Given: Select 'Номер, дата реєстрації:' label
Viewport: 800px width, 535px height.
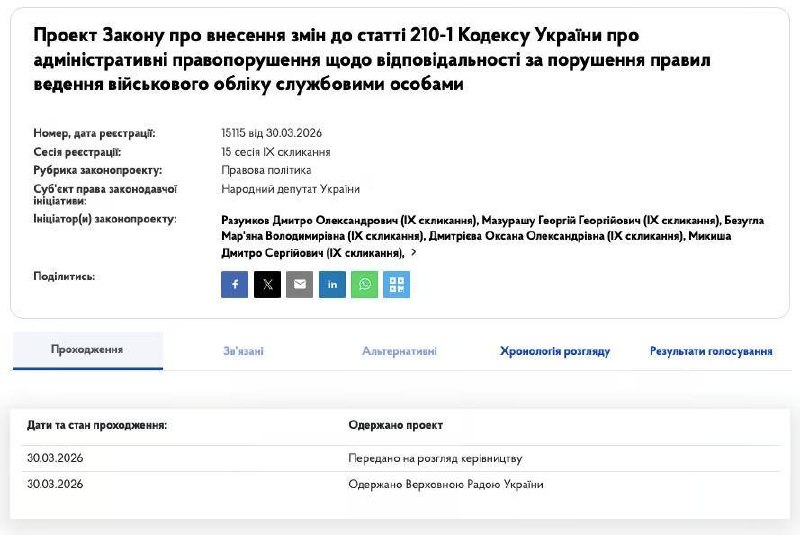Looking at the screenshot, I should pos(94,133).
